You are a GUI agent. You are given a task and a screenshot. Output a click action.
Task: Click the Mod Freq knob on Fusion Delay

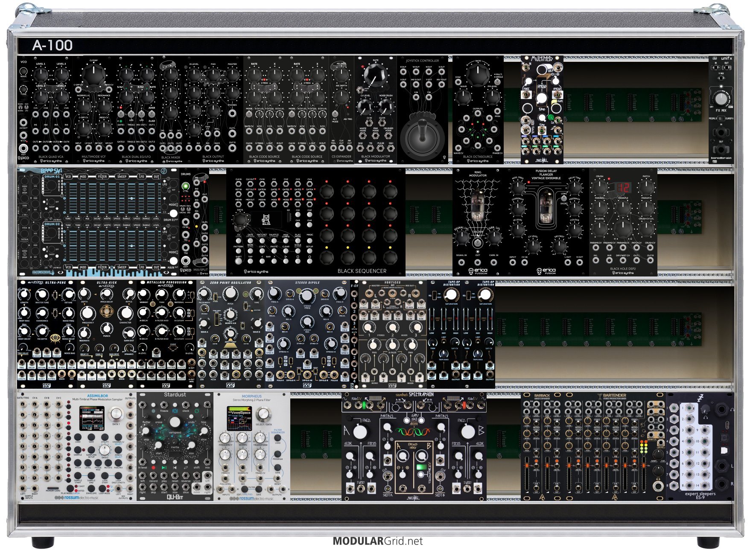point(518,187)
